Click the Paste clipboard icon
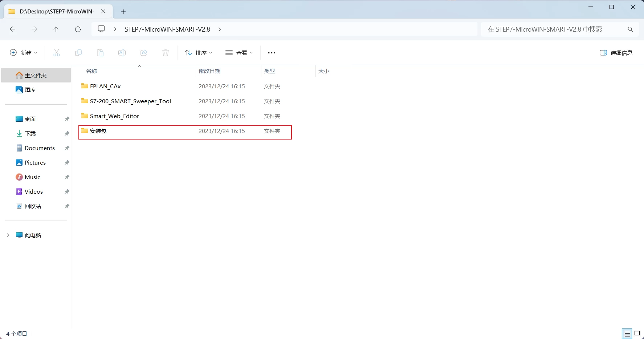 click(100, 53)
